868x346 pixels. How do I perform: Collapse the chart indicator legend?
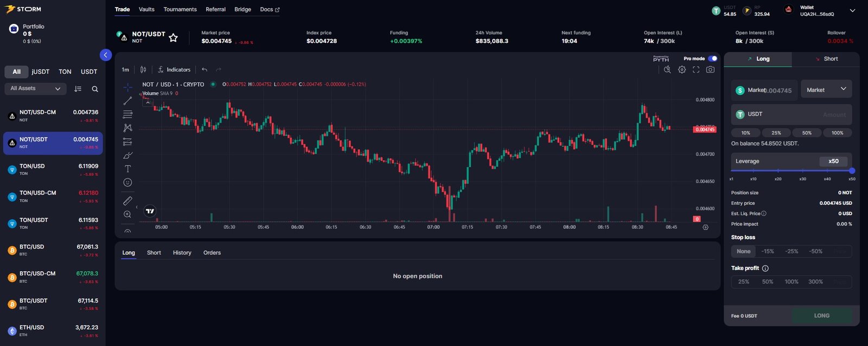tap(148, 102)
